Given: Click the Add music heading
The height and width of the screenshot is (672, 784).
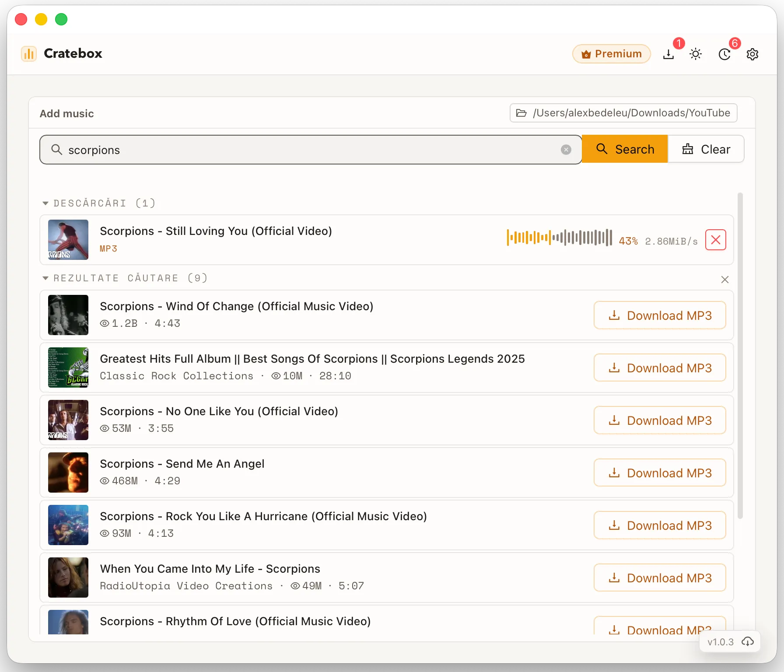Looking at the screenshot, I should [67, 113].
